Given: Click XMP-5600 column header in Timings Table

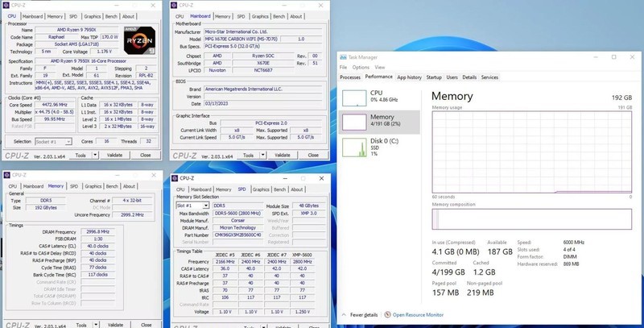Looking at the screenshot, I should (x=303, y=255).
